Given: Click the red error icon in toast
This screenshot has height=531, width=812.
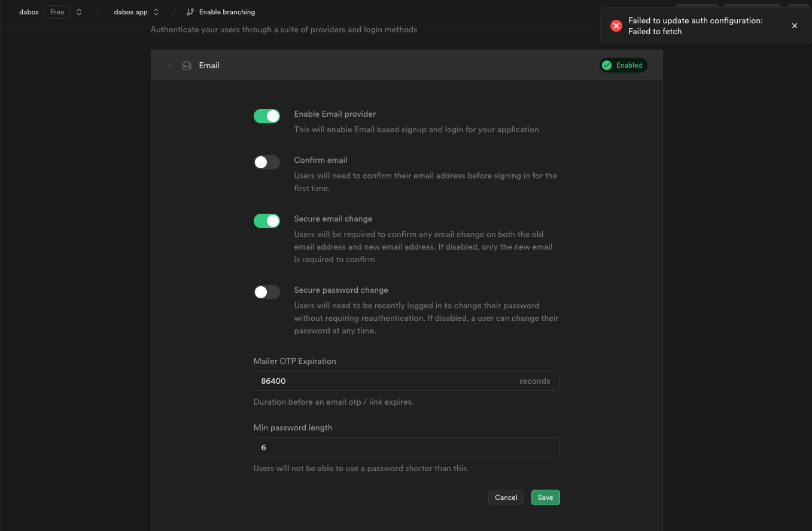Looking at the screenshot, I should 616,26.
